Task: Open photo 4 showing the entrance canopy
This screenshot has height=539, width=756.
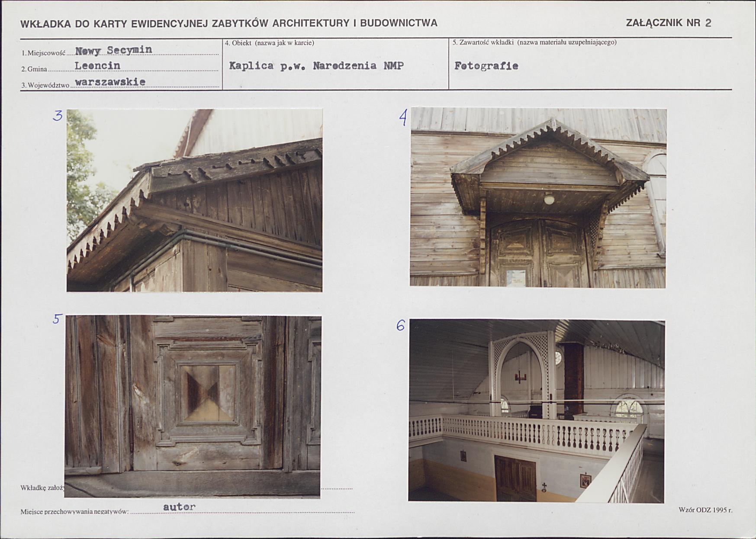Action: 538,197
